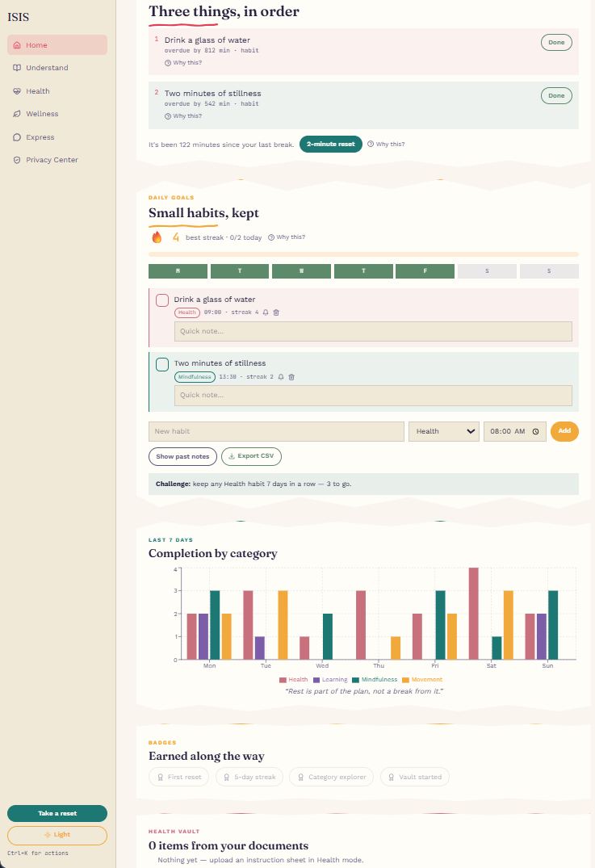Toggle reminder bell for Drink a glass of water
The image size is (595, 868).
pyautogui.click(x=266, y=312)
